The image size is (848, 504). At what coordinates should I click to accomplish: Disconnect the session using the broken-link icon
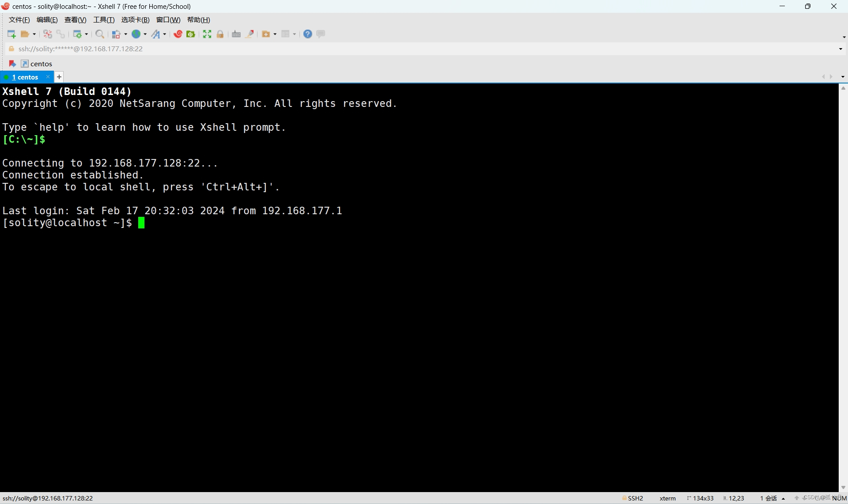pyautogui.click(x=47, y=34)
